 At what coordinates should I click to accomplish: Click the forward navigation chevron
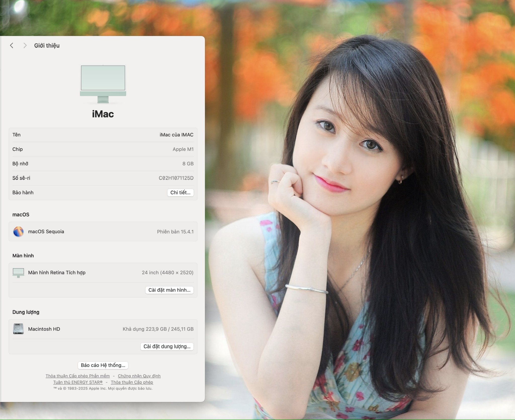click(x=25, y=45)
